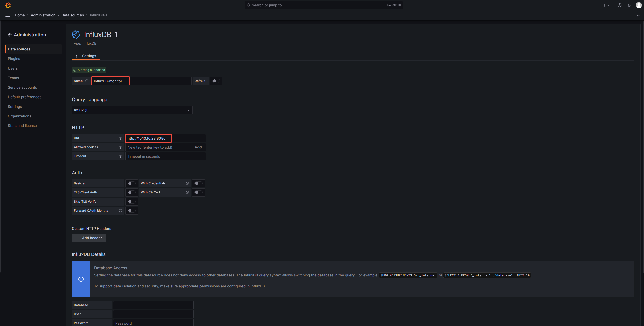Click the Administration gear icon

pyautogui.click(x=10, y=35)
